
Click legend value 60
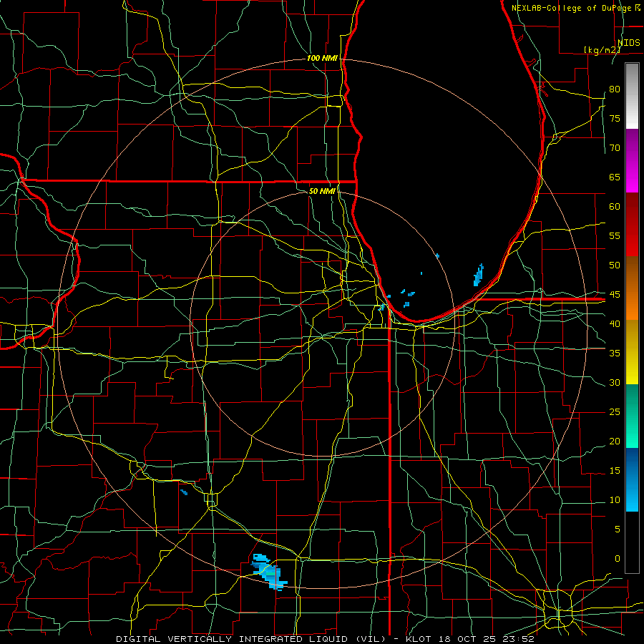(615, 207)
